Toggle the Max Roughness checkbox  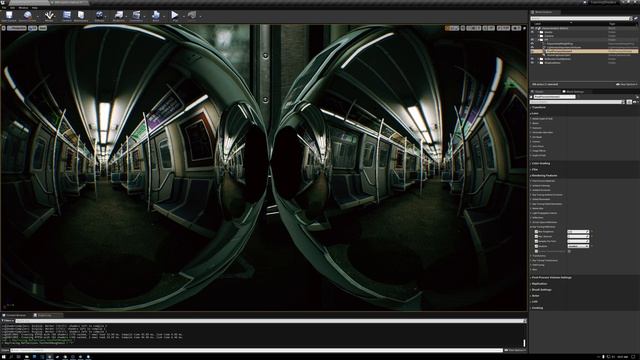tap(536, 231)
